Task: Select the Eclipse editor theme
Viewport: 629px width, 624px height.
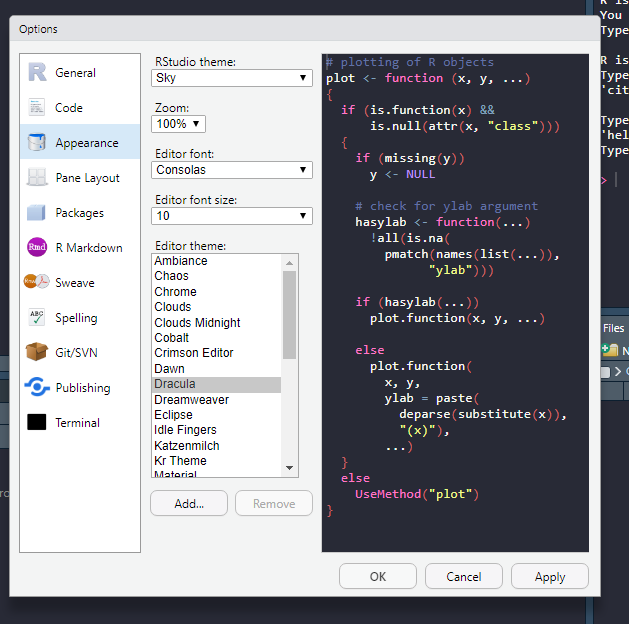Action: (217, 415)
